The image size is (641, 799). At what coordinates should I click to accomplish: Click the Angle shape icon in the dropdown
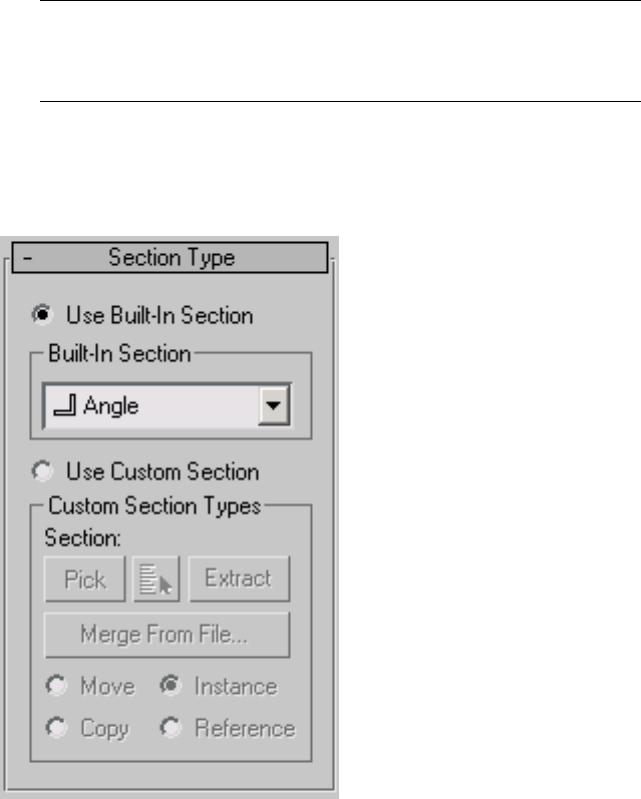tap(61, 407)
